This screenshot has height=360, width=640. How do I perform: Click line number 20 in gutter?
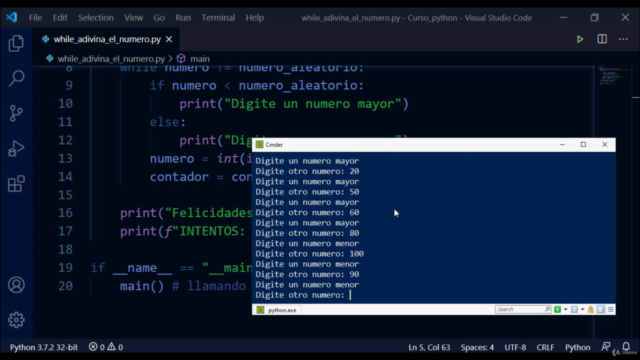point(65,286)
